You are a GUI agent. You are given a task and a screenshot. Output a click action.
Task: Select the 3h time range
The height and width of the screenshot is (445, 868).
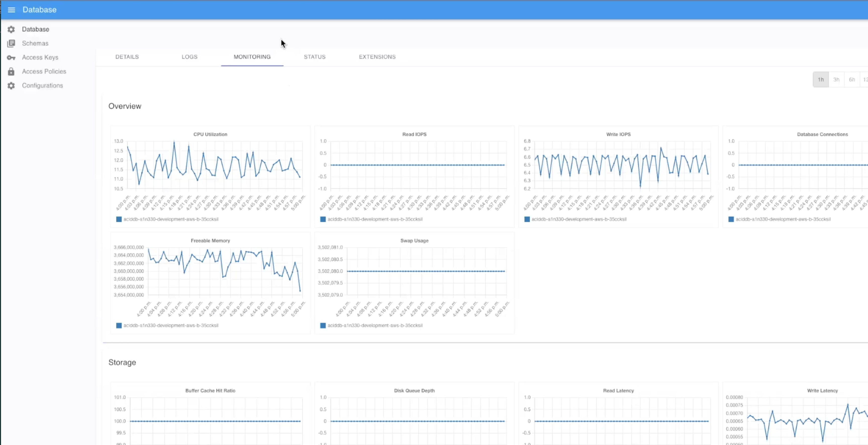[x=836, y=80]
